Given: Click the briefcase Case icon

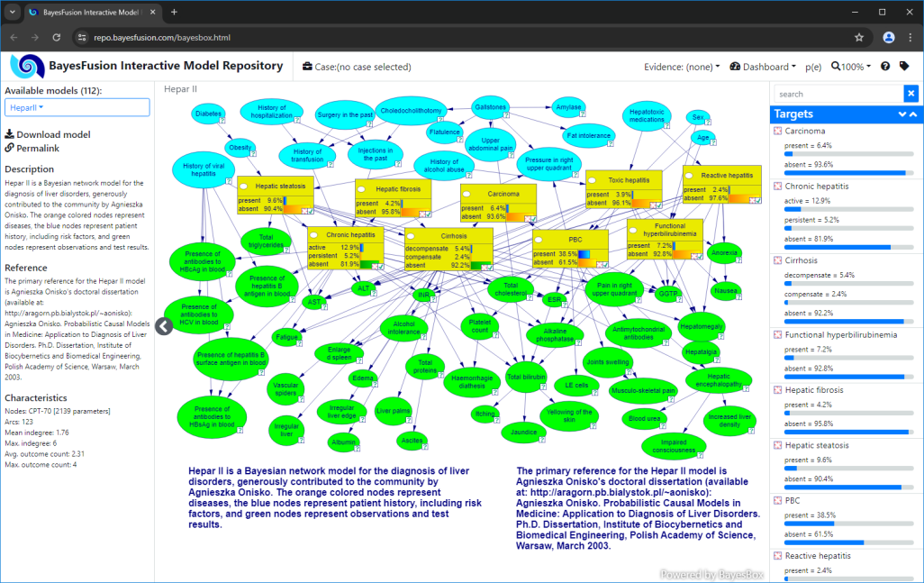Looking at the screenshot, I should coord(307,67).
